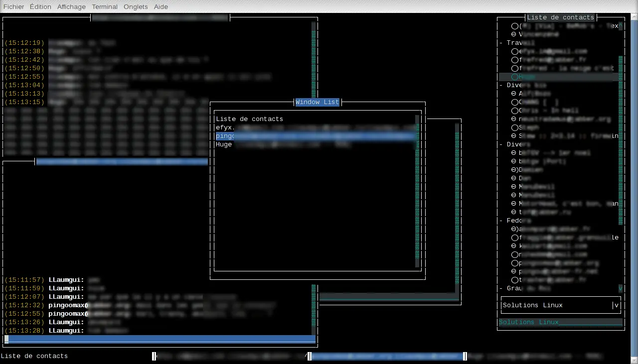638x364 pixels.
Task: Collapse the Grau du Roi contact group
Action: click(x=501, y=288)
